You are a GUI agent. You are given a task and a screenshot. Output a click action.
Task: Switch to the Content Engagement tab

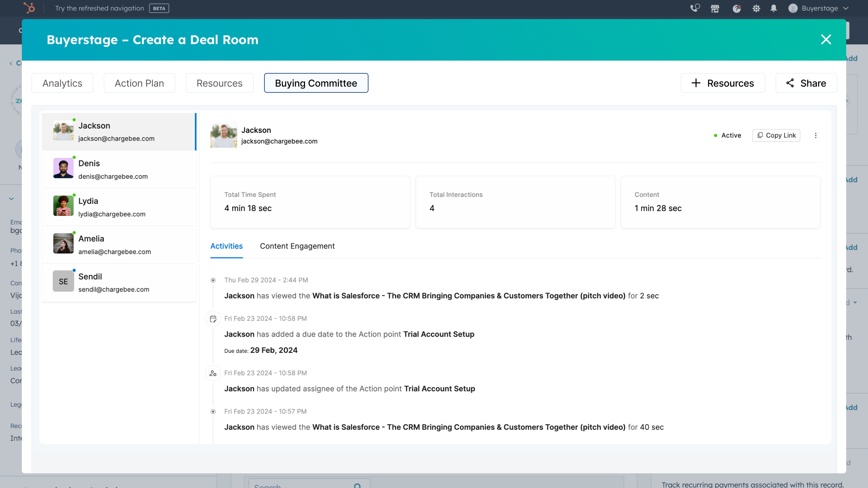tap(297, 246)
